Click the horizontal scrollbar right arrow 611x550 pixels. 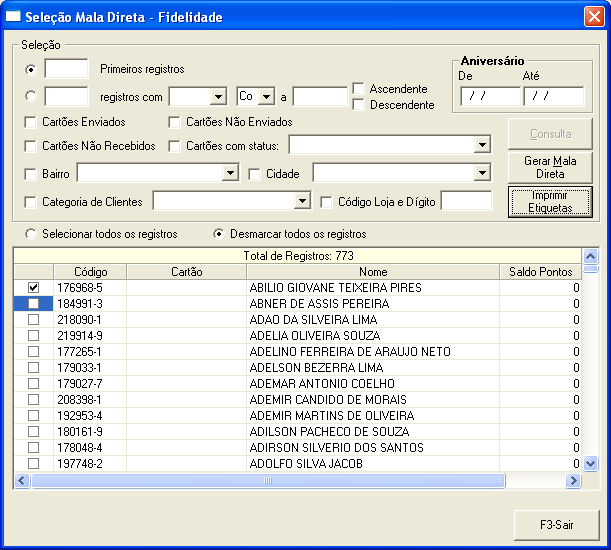pyautogui.click(x=574, y=481)
